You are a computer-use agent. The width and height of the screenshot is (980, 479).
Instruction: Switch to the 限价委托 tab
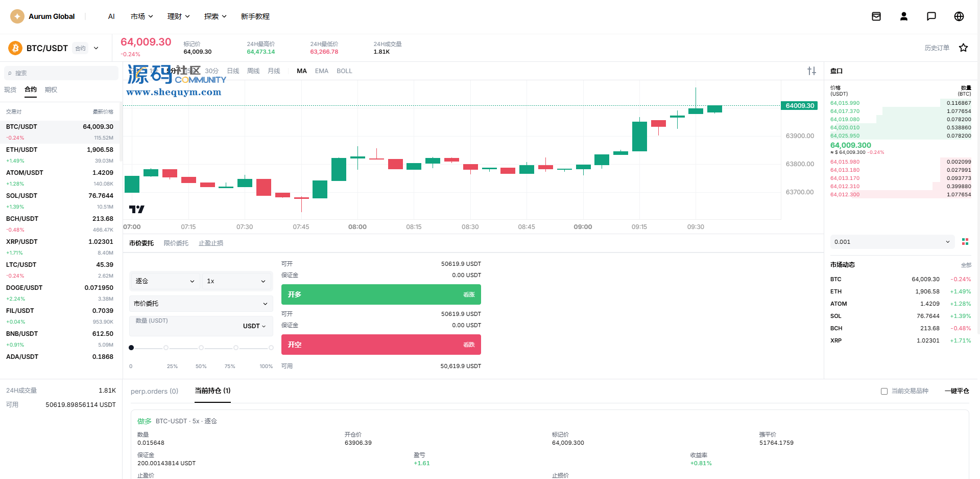(x=176, y=243)
